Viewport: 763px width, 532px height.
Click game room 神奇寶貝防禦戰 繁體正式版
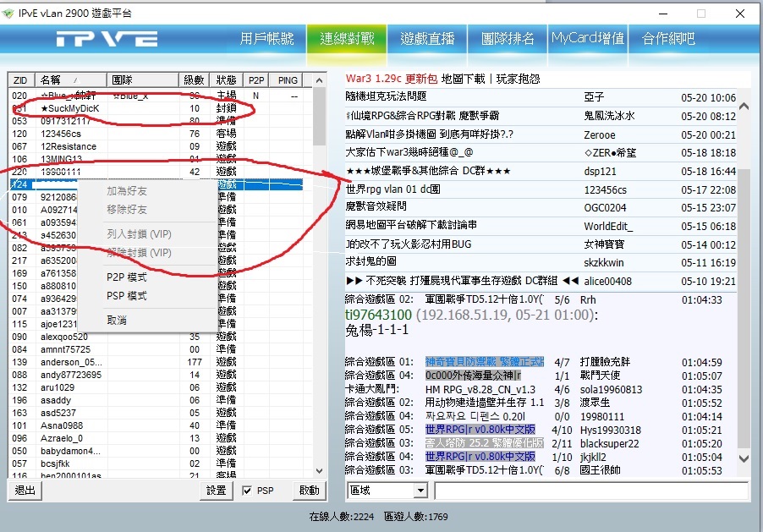pos(484,362)
